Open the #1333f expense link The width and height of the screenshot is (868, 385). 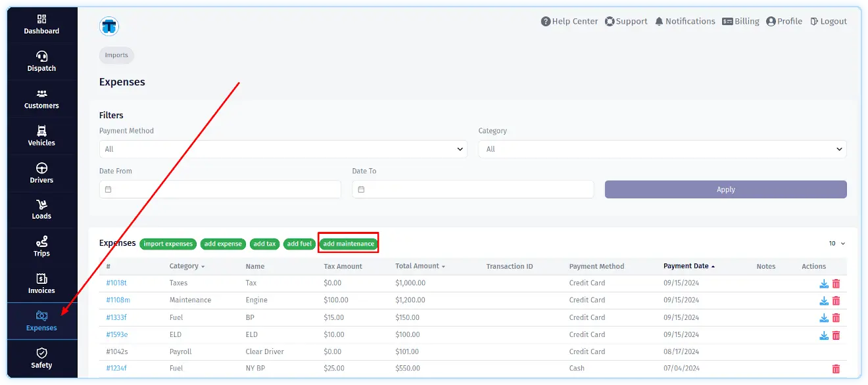pos(116,317)
